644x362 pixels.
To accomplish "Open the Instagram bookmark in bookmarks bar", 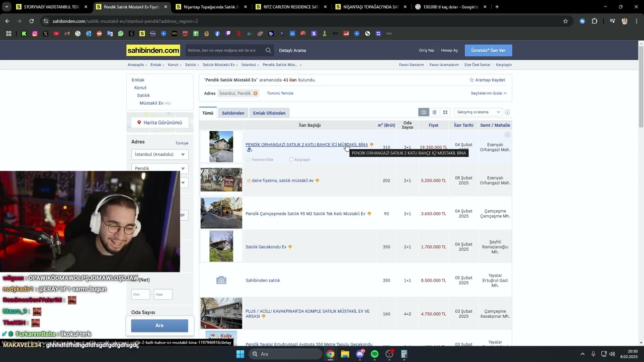I will [x=35, y=34].
